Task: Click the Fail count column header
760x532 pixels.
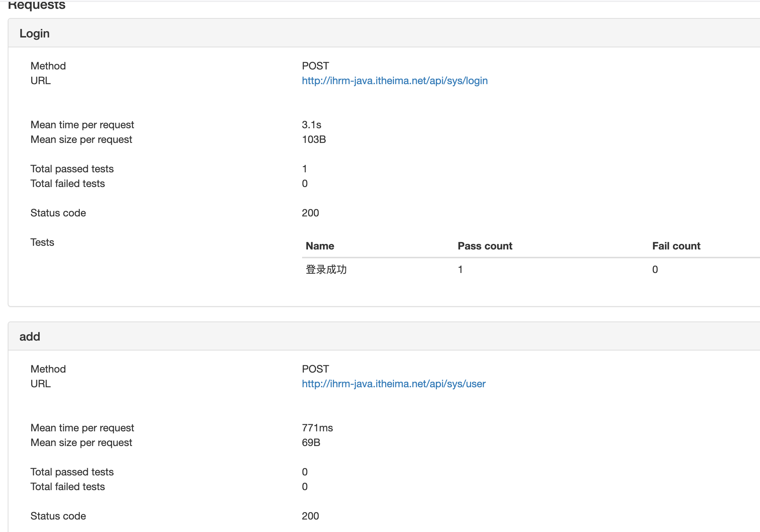Action: 676,246
